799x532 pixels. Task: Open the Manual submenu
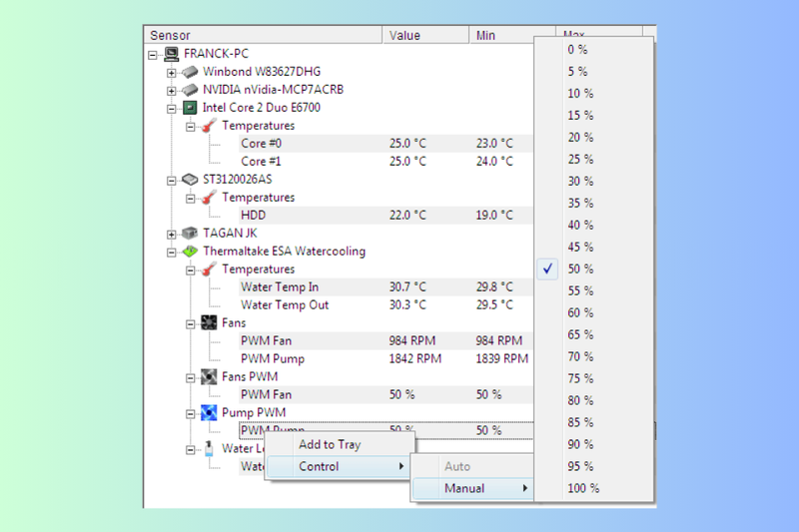click(x=472, y=488)
